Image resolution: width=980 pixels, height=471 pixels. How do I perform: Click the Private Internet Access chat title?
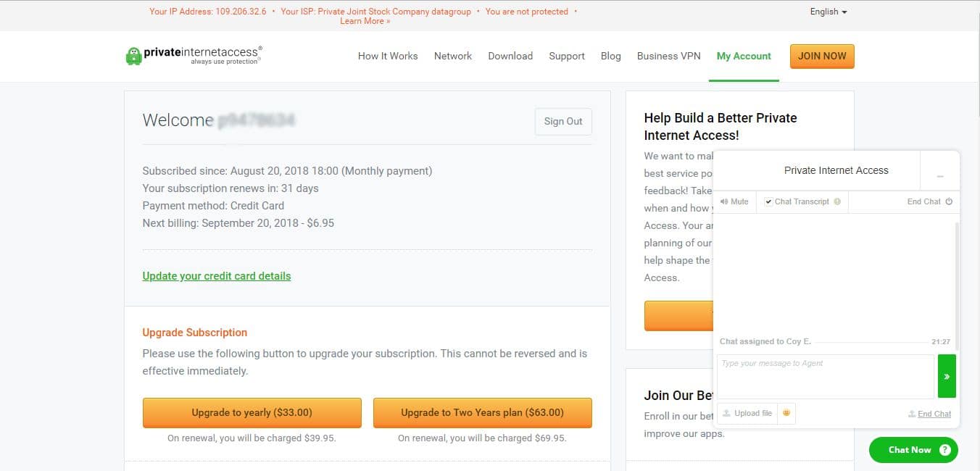836,170
